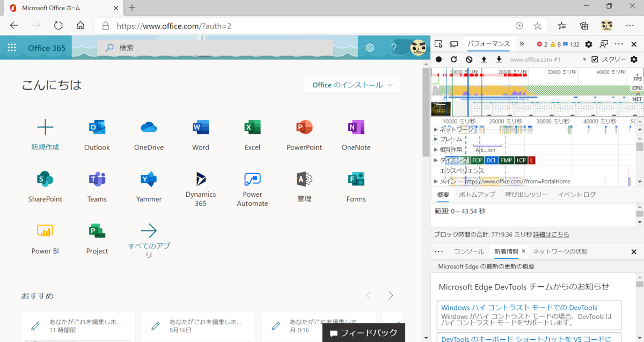
Task: Open the 管理 admin app
Action: click(x=304, y=187)
